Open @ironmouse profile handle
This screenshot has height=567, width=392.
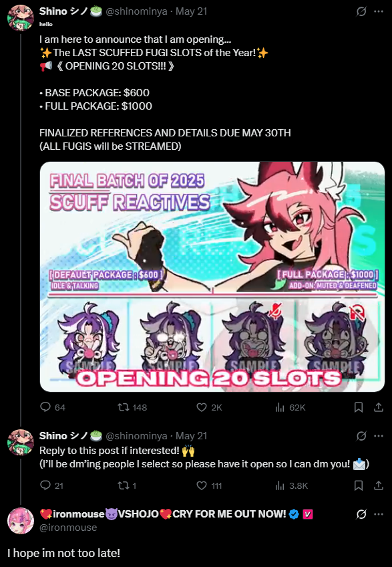[68, 528]
